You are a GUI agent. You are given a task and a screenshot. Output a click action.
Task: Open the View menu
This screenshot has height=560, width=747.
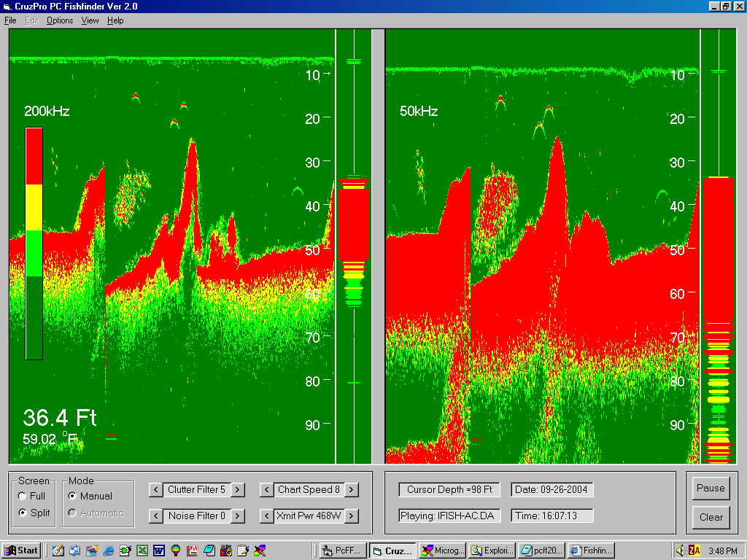pos(90,20)
